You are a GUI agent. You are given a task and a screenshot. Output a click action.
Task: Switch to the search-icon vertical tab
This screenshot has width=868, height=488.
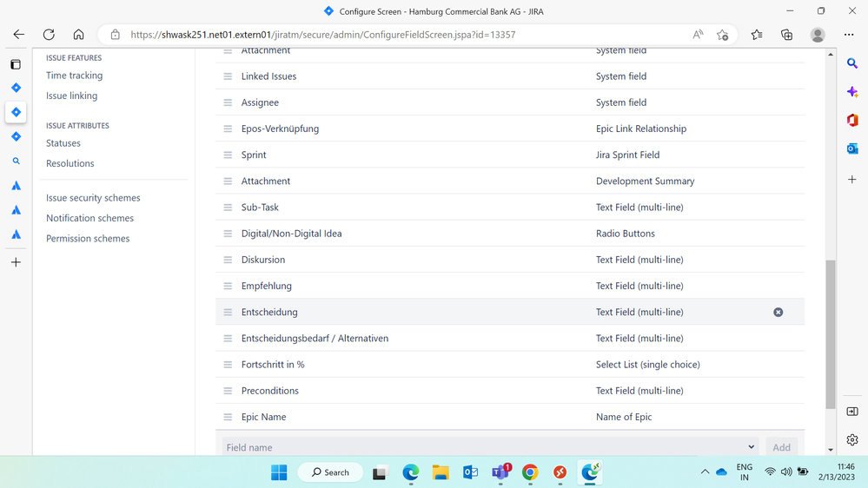point(16,161)
